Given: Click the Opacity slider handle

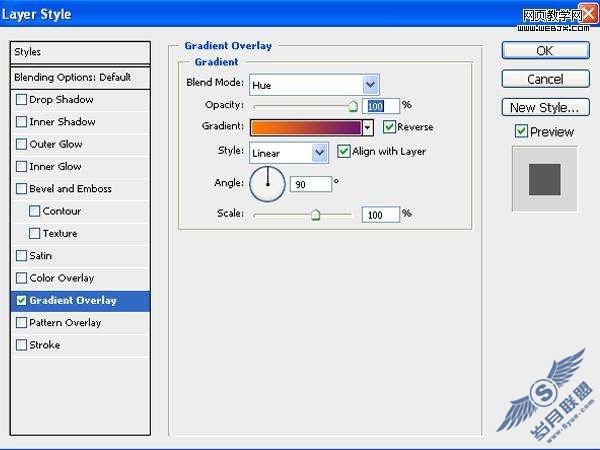Looking at the screenshot, I should point(353,106).
